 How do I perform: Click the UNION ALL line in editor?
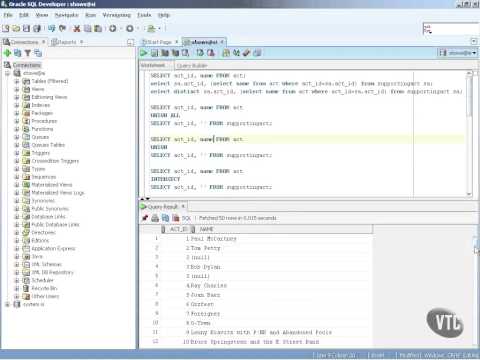coord(165,115)
